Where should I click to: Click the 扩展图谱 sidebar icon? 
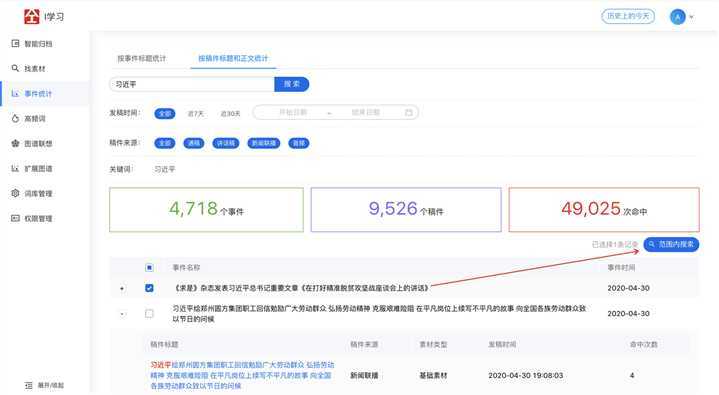15,168
